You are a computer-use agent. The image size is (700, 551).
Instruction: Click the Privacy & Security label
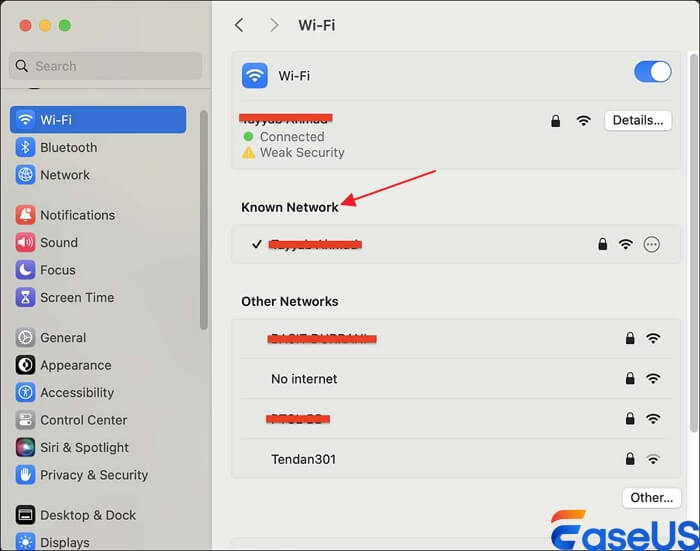tap(94, 475)
